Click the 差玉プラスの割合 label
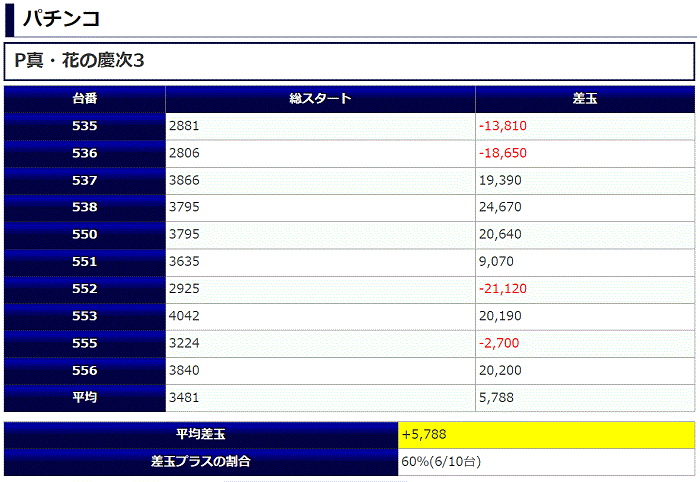This screenshot has height=482, width=700. click(x=201, y=462)
